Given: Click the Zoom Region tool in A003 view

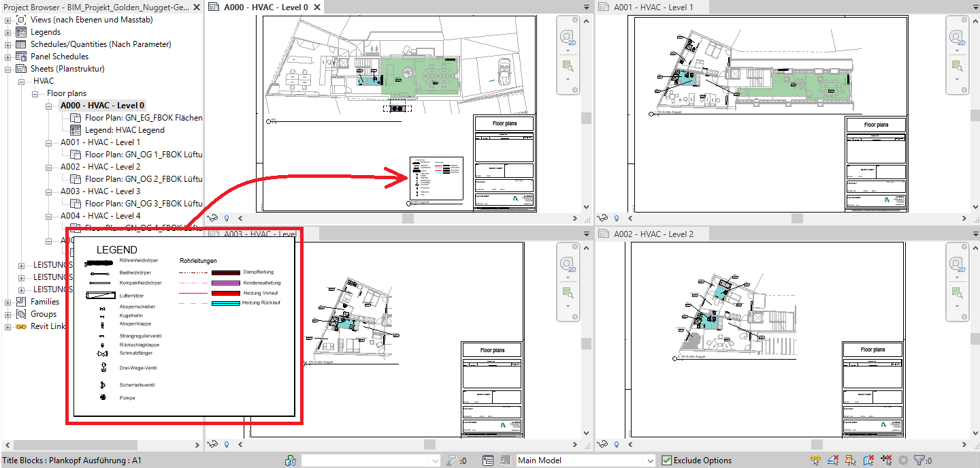Looking at the screenshot, I should (567, 292).
